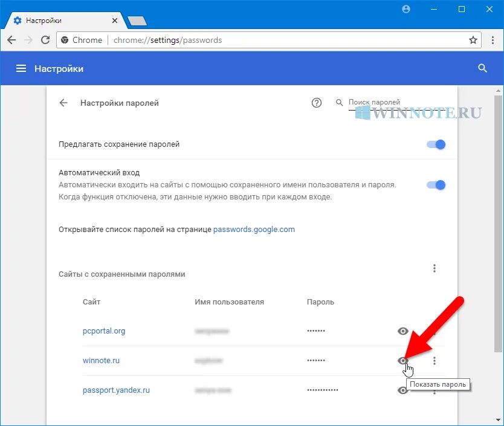Return via arrow beside Настройки паролей
504x426 pixels.
[63, 103]
